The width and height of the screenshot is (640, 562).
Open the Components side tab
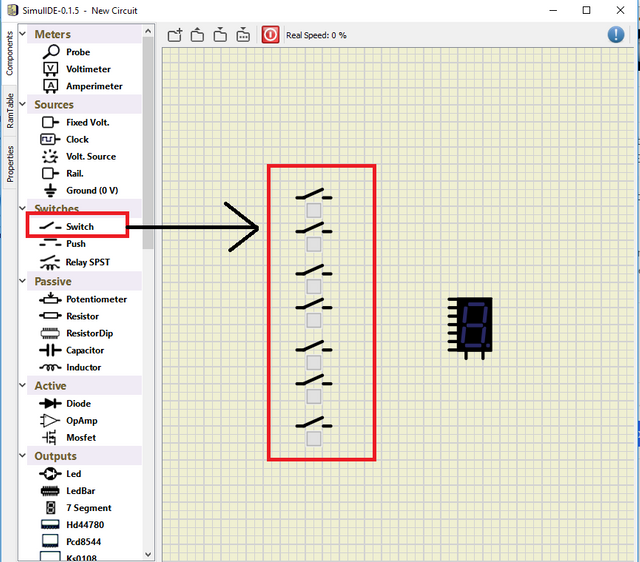pos(9,53)
